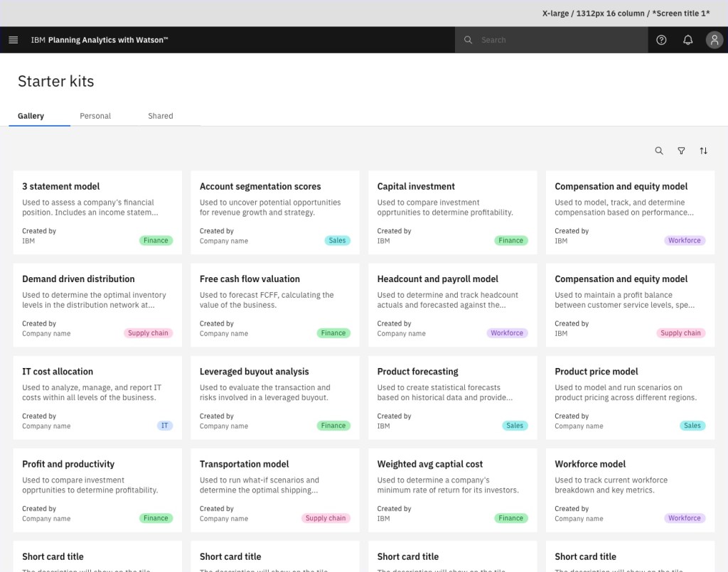This screenshot has width=728, height=572.
Task: Click the gallery search magnifier icon
Action: point(659,151)
